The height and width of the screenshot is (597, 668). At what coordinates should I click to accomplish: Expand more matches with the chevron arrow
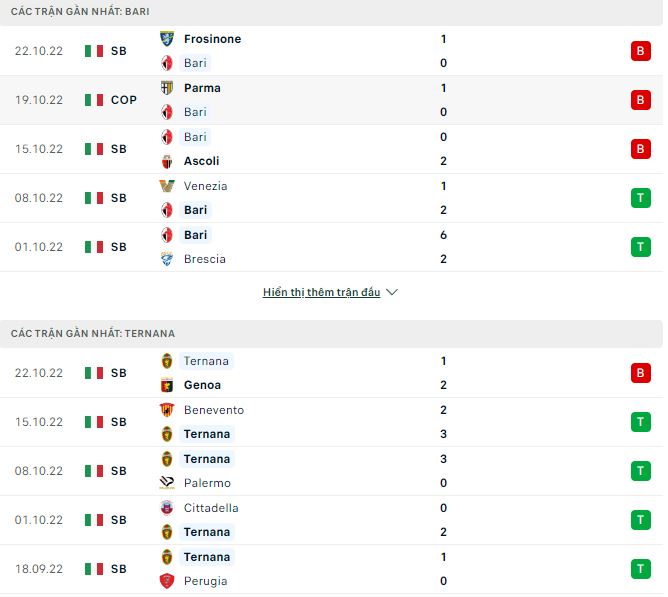pos(392,292)
